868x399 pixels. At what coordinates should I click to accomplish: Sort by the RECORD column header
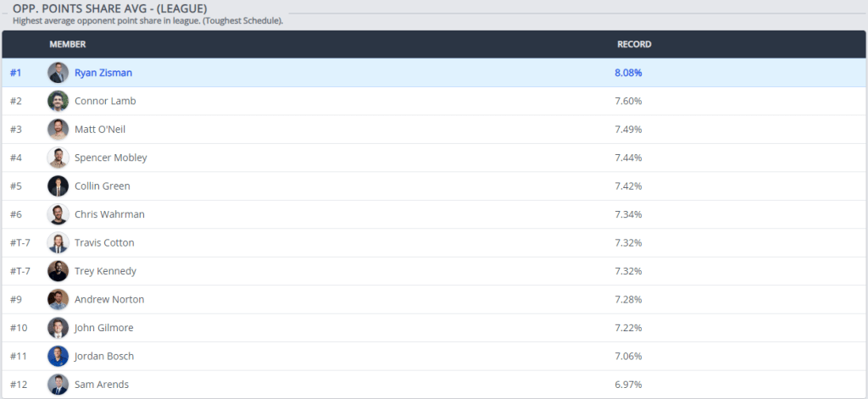coord(633,44)
